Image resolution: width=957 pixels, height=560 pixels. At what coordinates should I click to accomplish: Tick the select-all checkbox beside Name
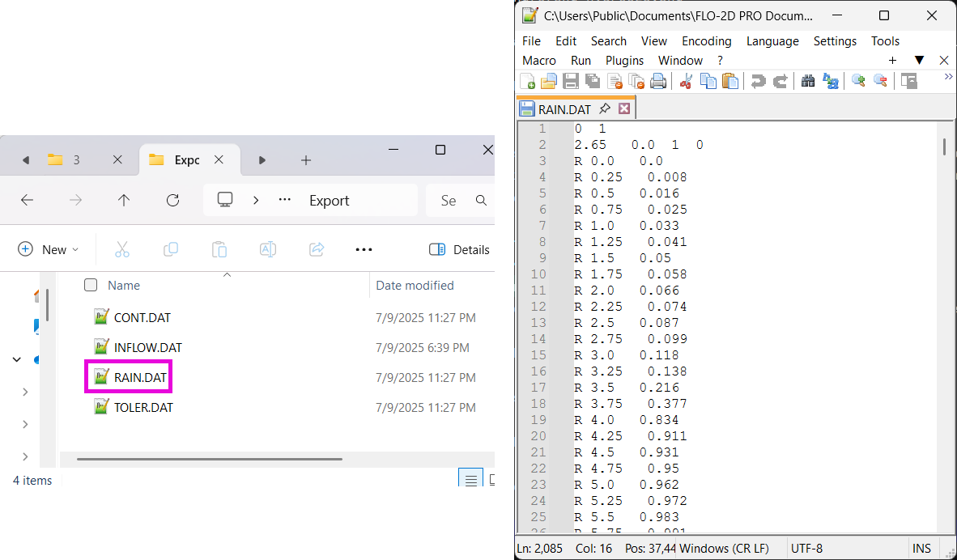point(91,285)
